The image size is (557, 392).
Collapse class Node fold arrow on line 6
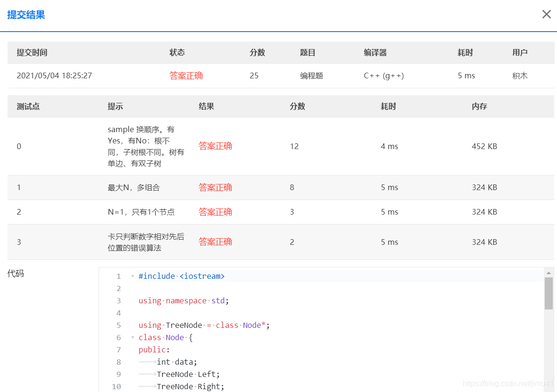point(133,337)
